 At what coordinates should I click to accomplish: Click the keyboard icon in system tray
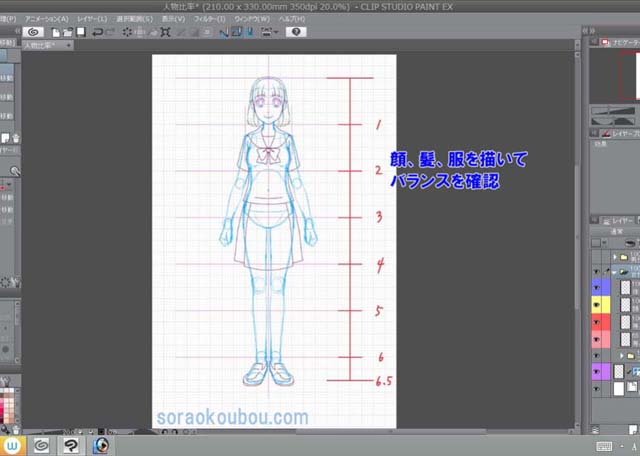(604, 446)
